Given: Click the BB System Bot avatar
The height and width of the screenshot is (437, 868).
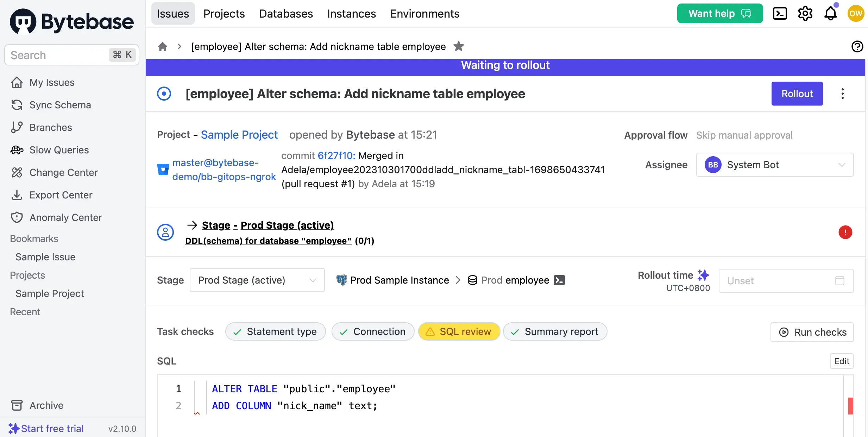Looking at the screenshot, I should [x=713, y=165].
